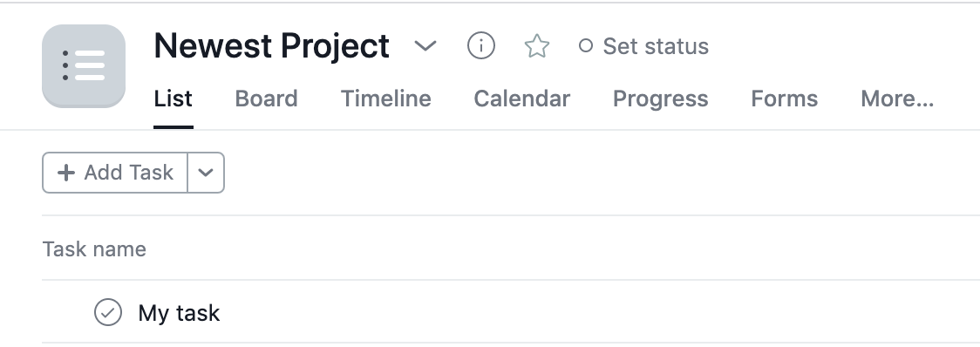Click the Newest Project title

(x=272, y=45)
